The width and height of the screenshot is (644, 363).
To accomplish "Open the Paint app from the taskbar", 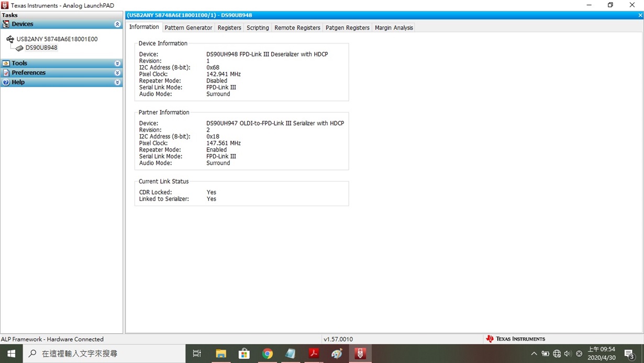I will 337,354.
